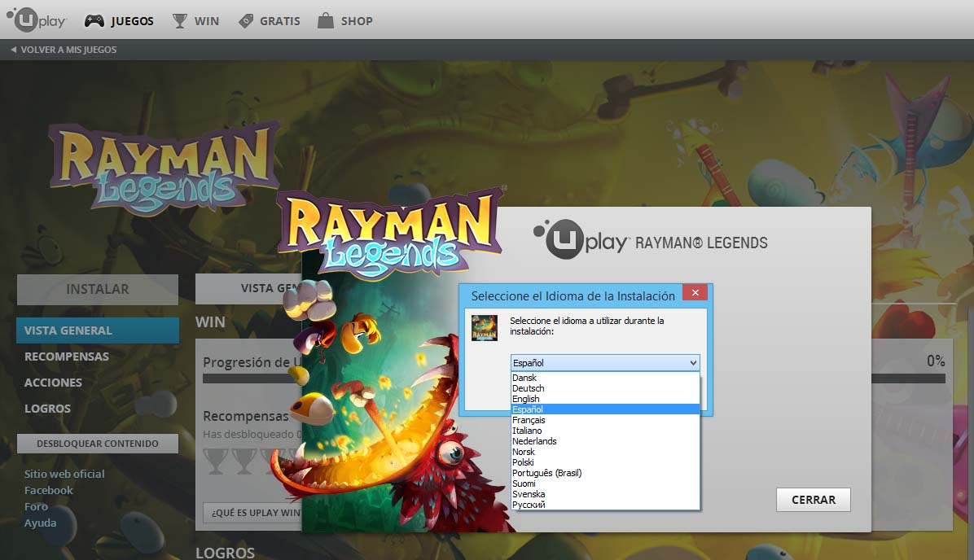974x560 pixels.
Task: Click the second reward trophy icon
Action: click(243, 462)
